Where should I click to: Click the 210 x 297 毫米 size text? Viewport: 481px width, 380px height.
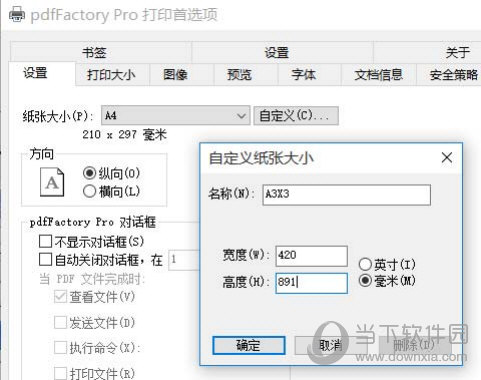point(124,134)
